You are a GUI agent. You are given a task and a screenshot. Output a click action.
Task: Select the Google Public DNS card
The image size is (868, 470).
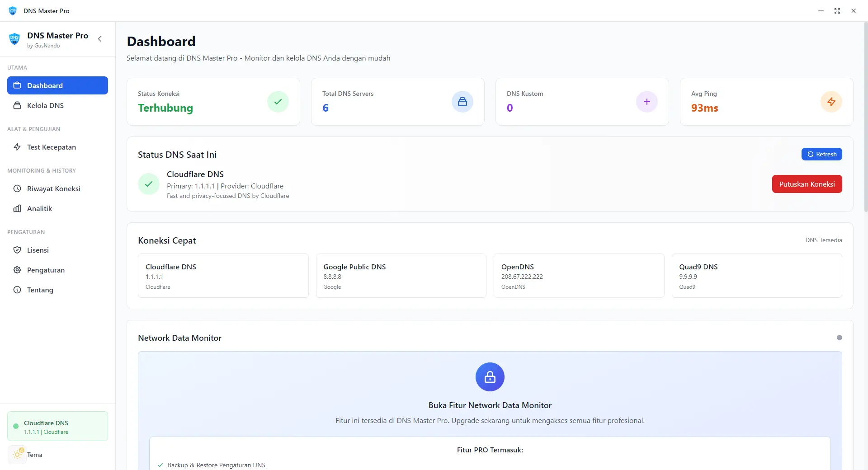(x=401, y=276)
